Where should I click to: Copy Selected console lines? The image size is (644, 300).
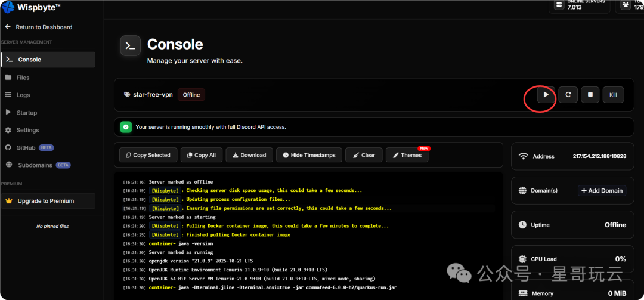click(x=148, y=155)
